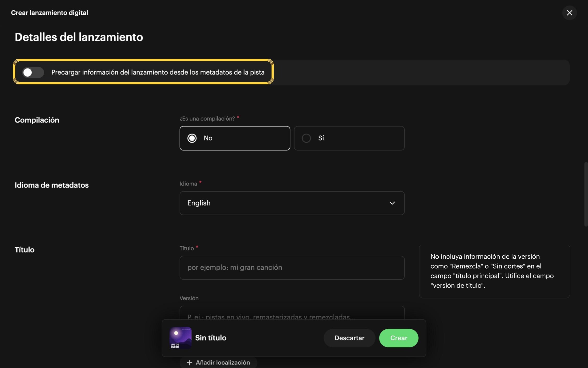Click the Compilación section label
This screenshot has width=588, height=368.
point(37,120)
